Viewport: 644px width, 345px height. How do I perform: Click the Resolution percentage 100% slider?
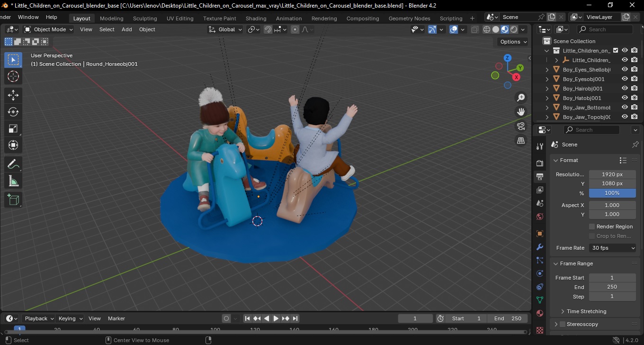612,193
